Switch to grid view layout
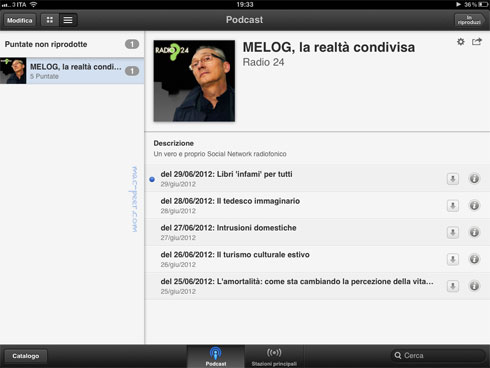Viewport: 490px width, 368px height. (50, 20)
